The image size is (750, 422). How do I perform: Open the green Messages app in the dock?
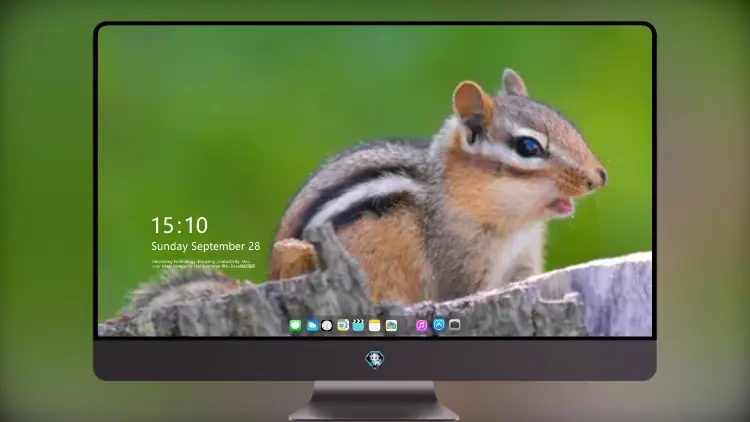tap(295, 326)
